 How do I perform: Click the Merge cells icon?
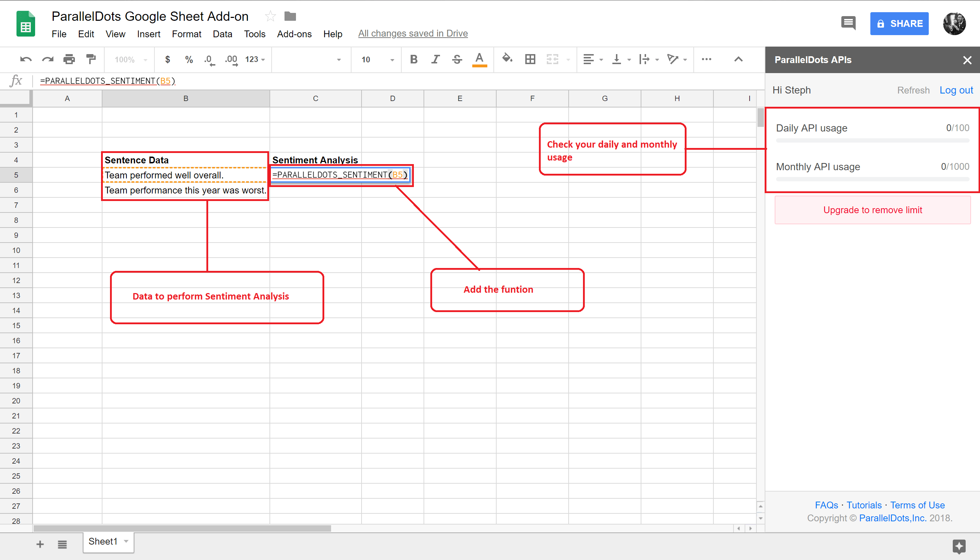tap(552, 59)
